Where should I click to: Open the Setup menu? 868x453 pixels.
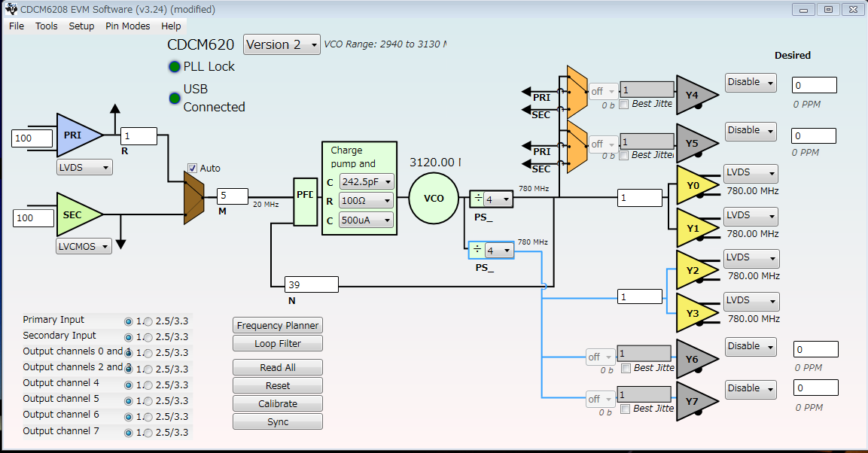tap(81, 26)
